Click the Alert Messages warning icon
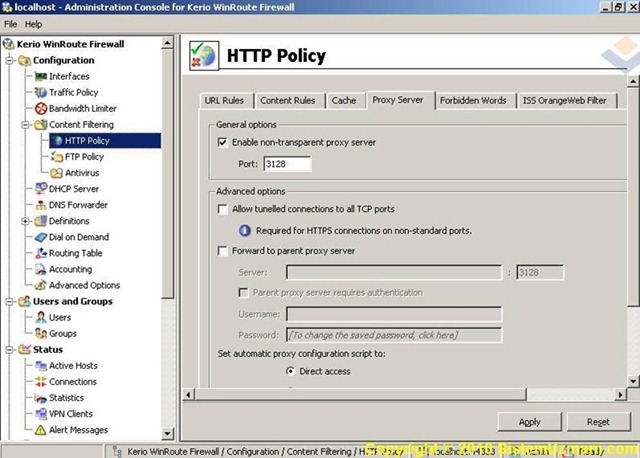Viewport: 640px width, 458px height. pyautogui.click(x=40, y=430)
